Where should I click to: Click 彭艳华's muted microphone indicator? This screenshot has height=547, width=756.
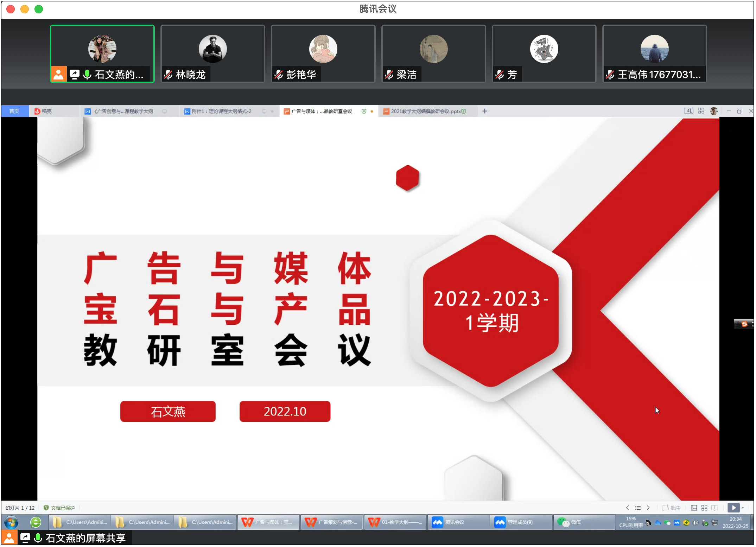(279, 75)
